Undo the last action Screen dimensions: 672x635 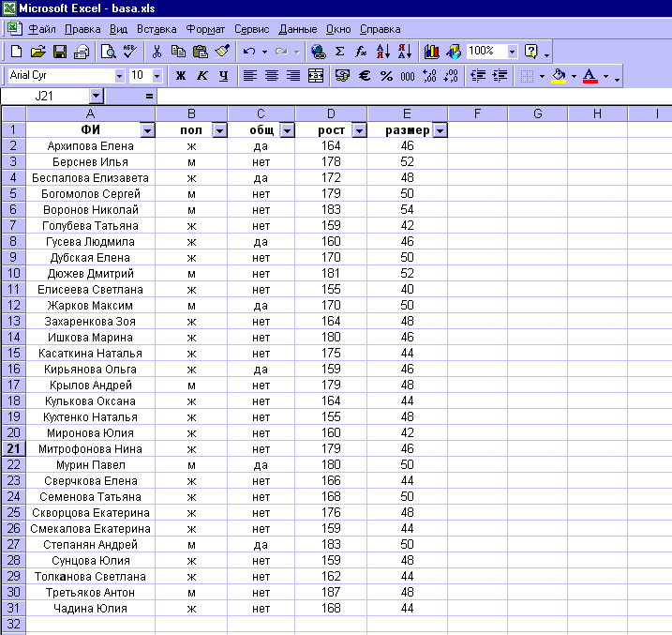[x=249, y=52]
